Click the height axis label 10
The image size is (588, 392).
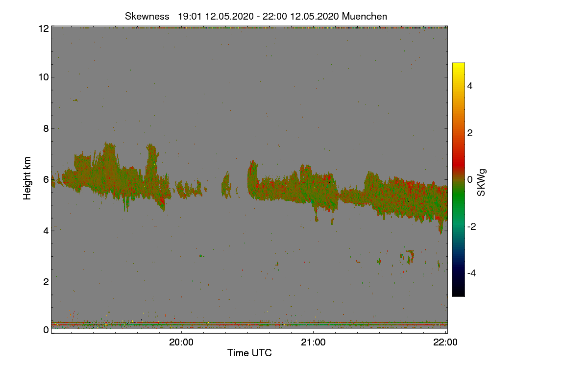[44, 77]
